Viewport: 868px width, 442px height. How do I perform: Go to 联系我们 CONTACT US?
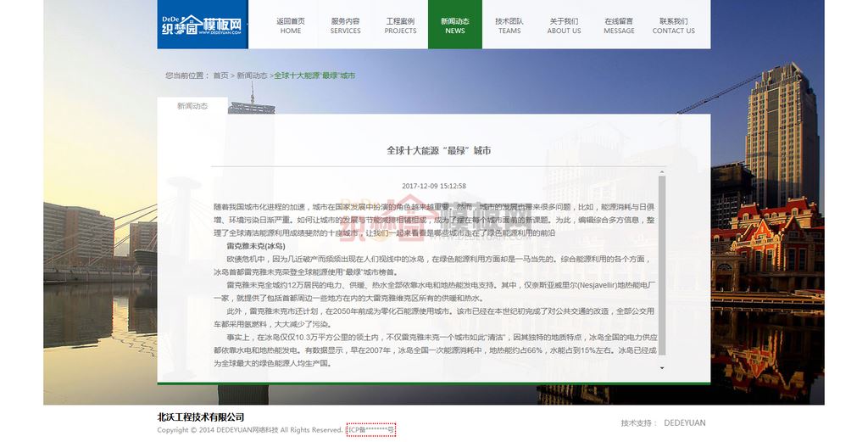[673, 25]
